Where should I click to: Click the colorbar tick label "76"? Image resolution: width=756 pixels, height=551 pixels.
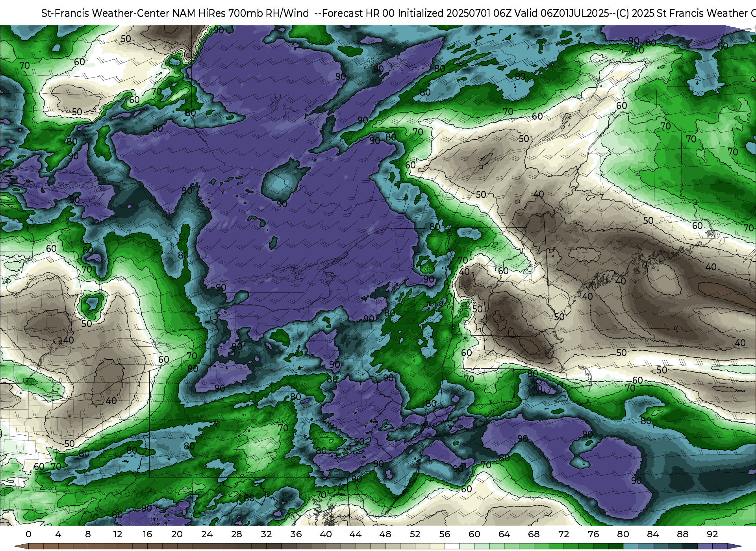coord(593,534)
